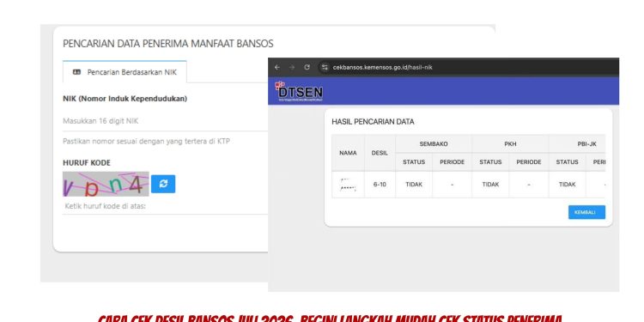Image resolution: width=644 pixels, height=322 pixels.
Task: Click the site settings icon in address bar
Action: pyautogui.click(x=325, y=67)
